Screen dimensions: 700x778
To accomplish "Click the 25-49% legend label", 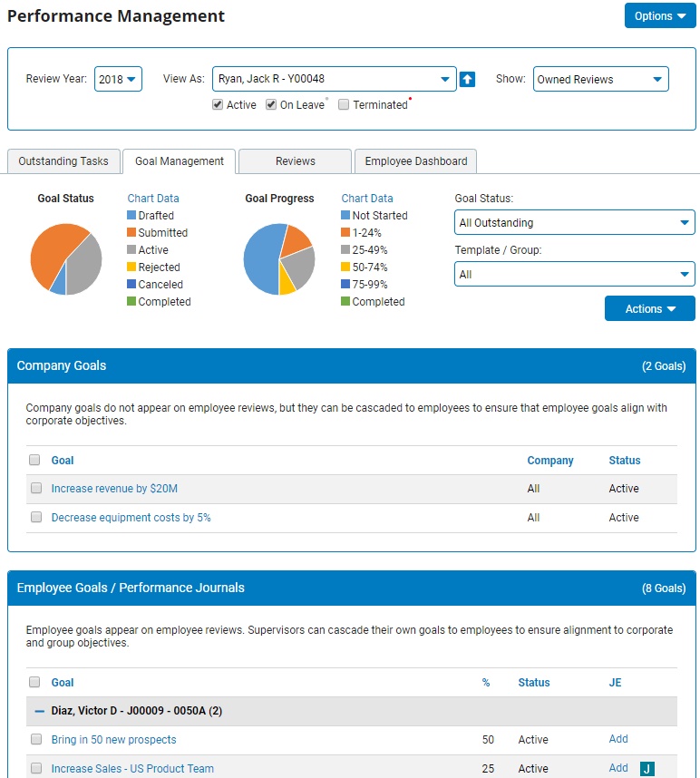I will click(370, 250).
